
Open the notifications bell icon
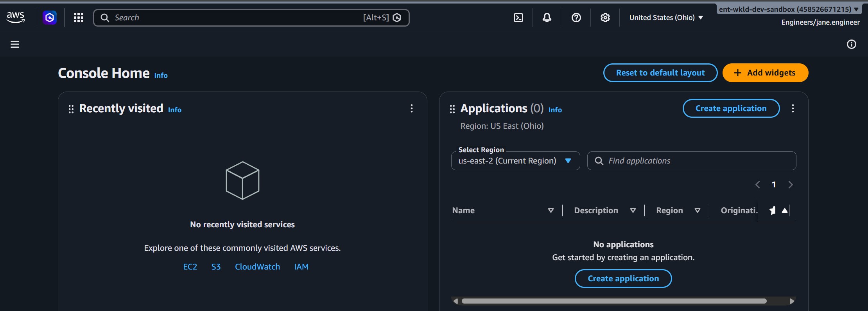tap(547, 18)
